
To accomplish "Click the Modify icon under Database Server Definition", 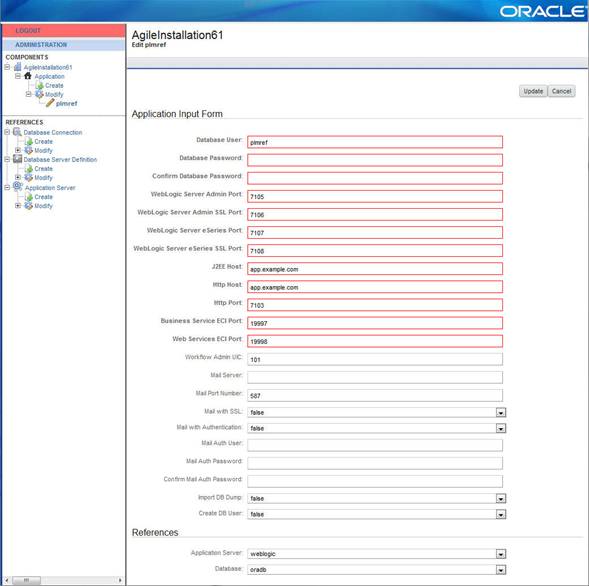I will click(x=29, y=177).
